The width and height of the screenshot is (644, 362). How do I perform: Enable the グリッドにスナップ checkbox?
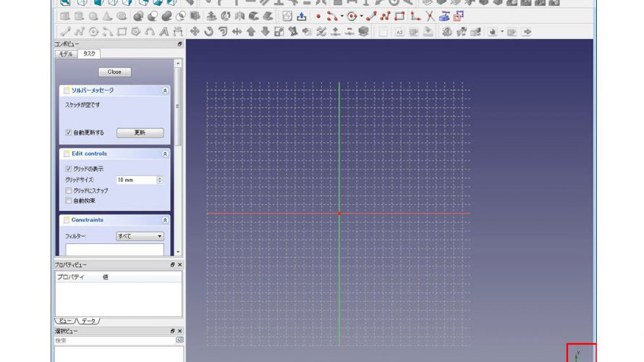point(69,190)
